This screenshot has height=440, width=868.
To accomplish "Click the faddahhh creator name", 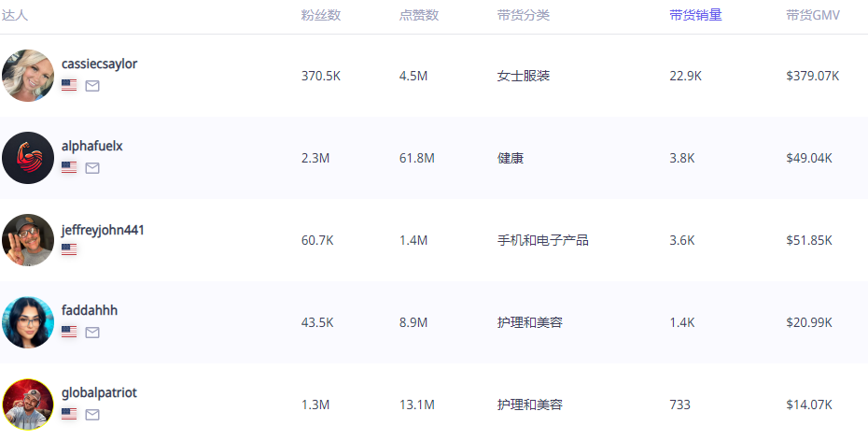I will 90,310.
